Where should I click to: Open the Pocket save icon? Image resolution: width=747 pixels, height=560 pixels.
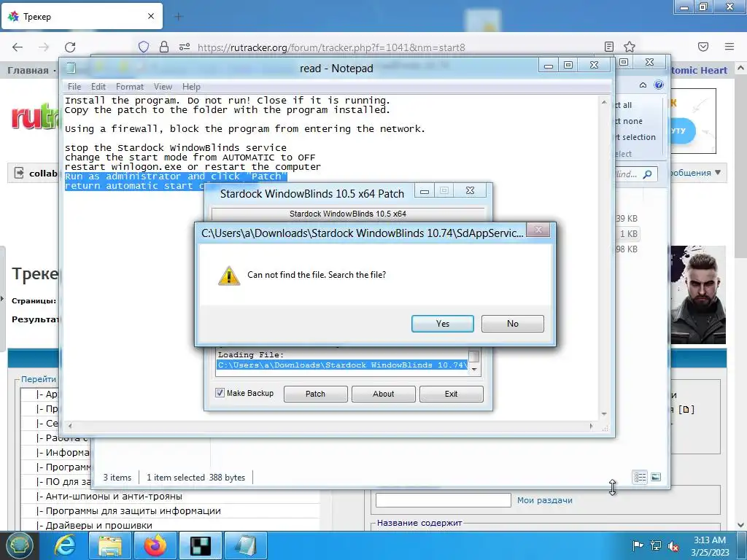[x=703, y=47]
